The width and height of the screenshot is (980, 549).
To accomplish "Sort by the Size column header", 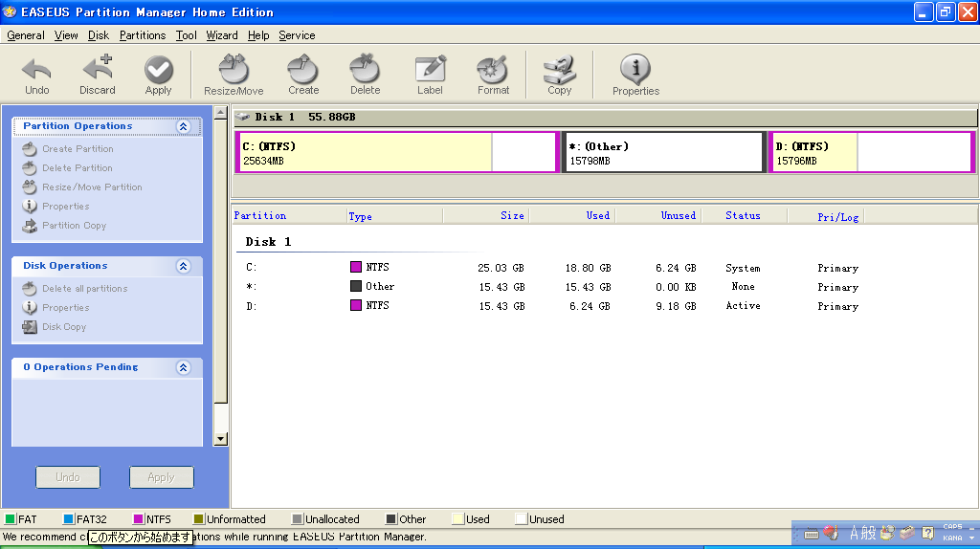I will pyautogui.click(x=486, y=215).
